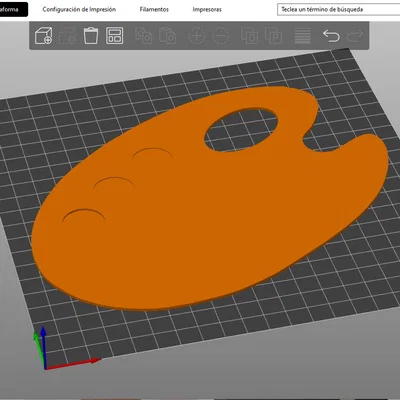Click the Paste clipboard icon
This screenshot has height=400, width=400.
167,36
